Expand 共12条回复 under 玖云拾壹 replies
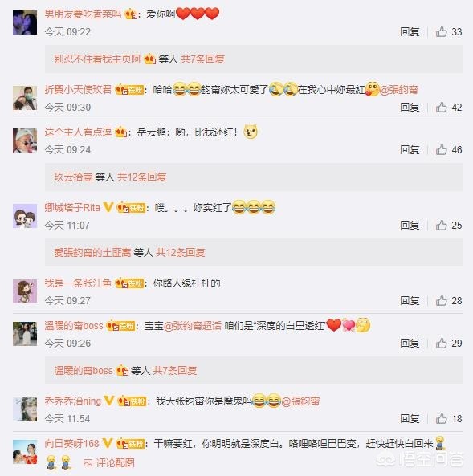473x476 pixels. coord(142,177)
